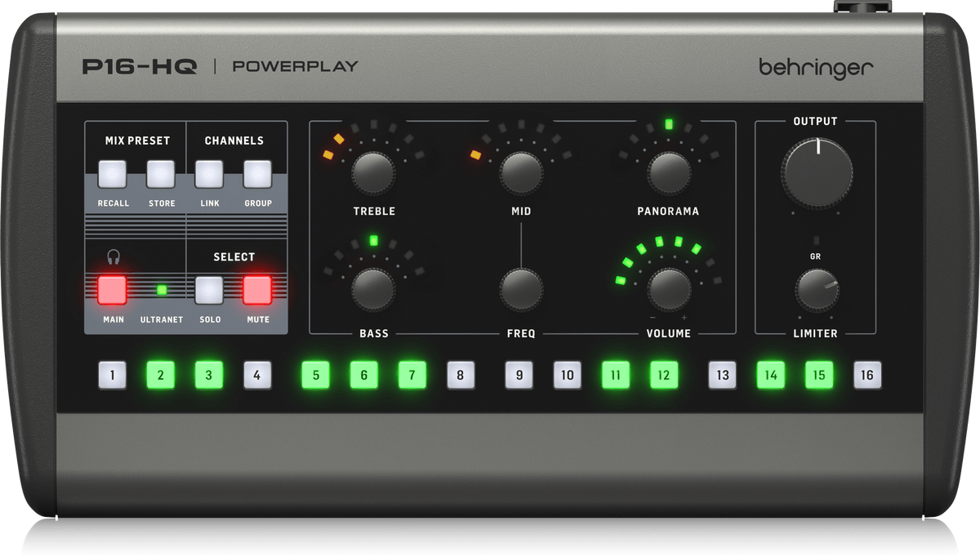980x557 pixels.
Task: Click the BASS knob
Action: point(373,289)
